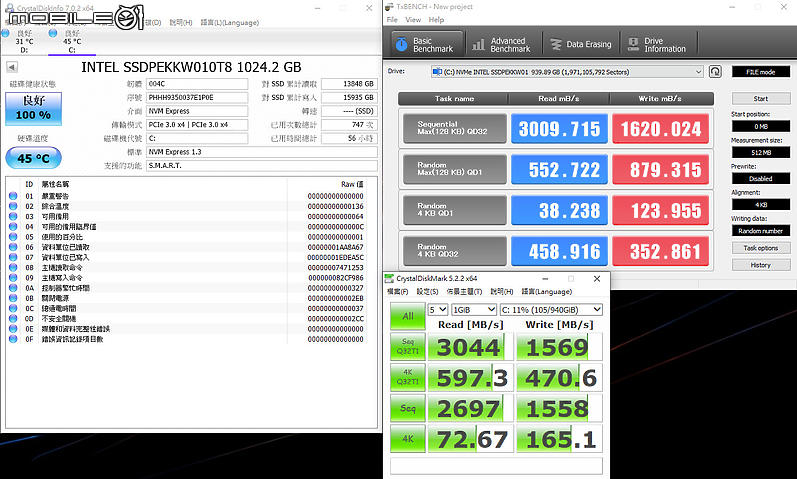The image size is (797, 479).
Task: Click the SMART row 01 status icon
Action: (x=13, y=196)
